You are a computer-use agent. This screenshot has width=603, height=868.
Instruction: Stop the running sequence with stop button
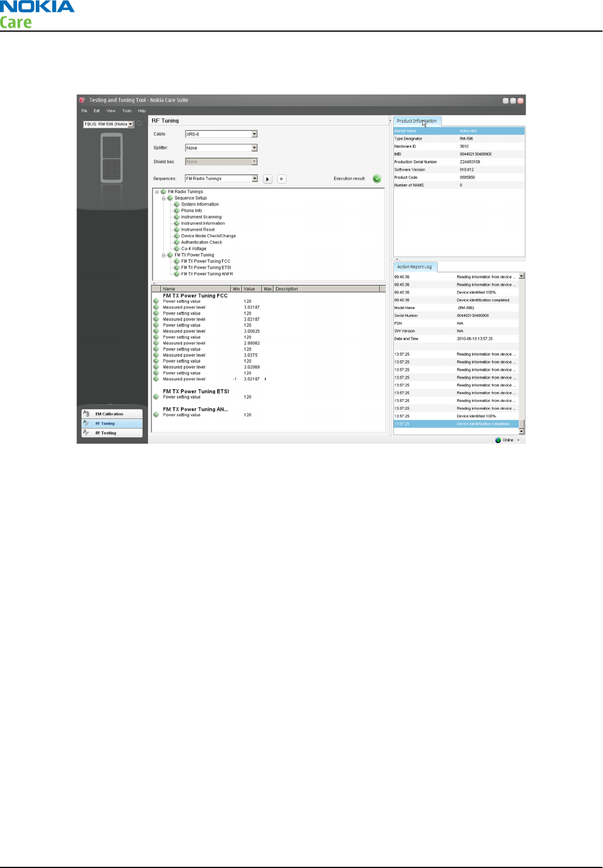282,179
